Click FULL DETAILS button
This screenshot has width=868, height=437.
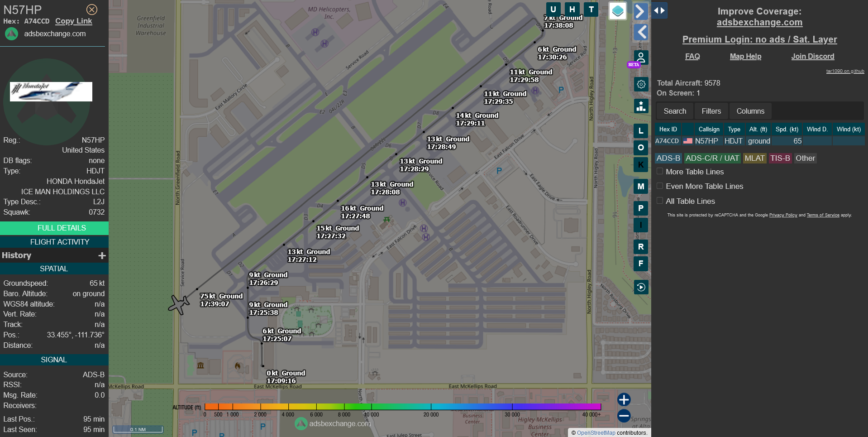[x=54, y=228]
